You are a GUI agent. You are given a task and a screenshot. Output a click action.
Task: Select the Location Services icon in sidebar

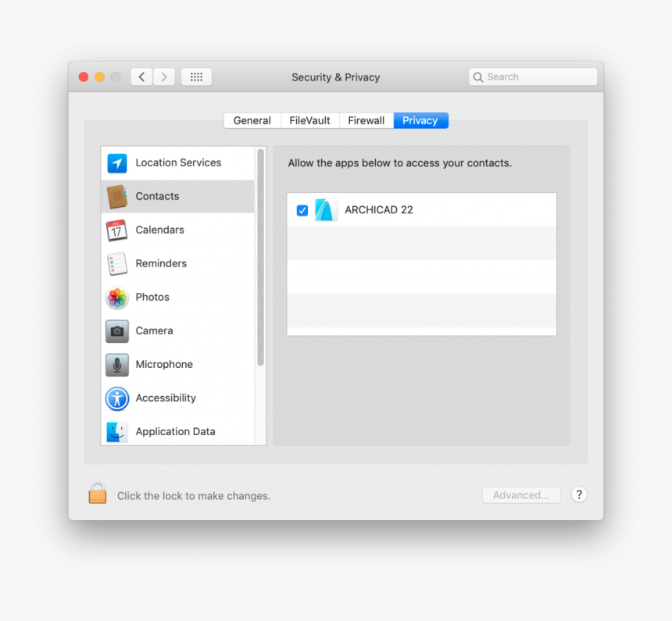(x=116, y=162)
